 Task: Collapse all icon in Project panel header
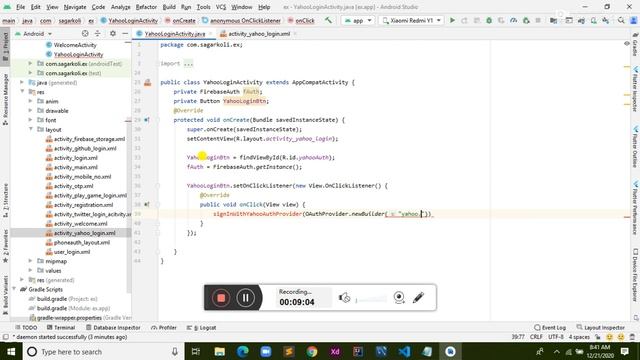pos(98,33)
